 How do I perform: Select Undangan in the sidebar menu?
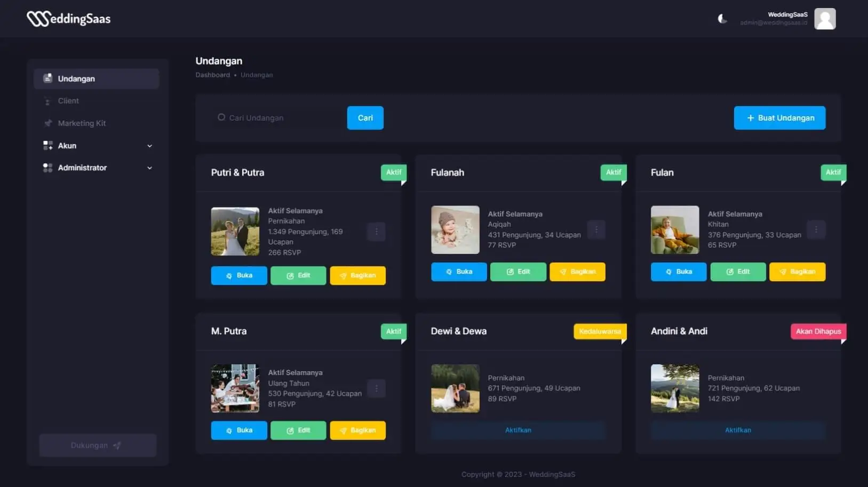(x=77, y=78)
